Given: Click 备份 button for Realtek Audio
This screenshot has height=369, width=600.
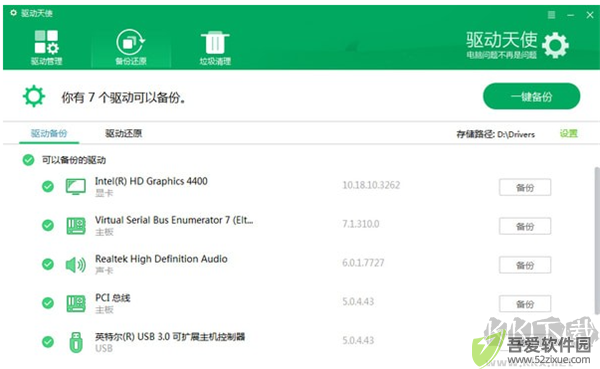Looking at the screenshot, I should click(x=525, y=265).
